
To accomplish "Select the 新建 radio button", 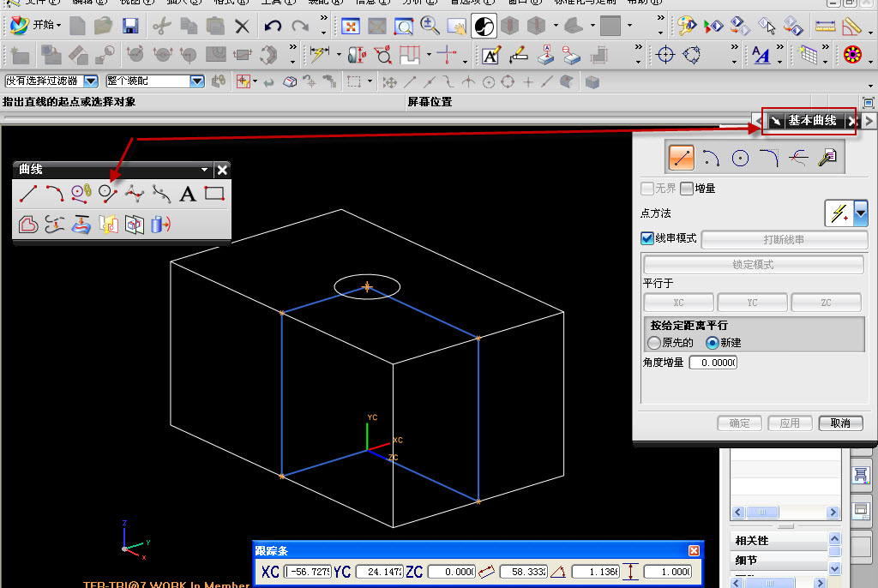I will tap(713, 343).
